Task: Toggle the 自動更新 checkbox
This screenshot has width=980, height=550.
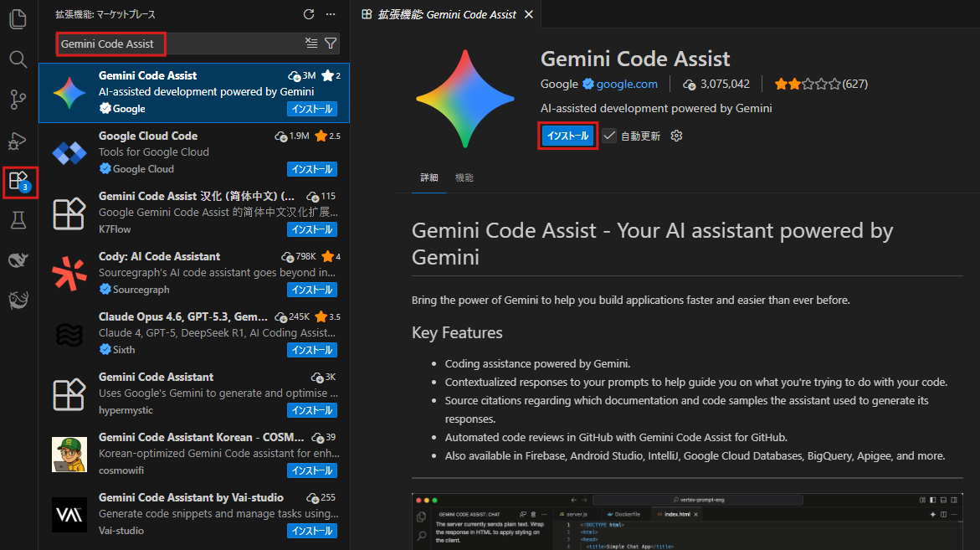Action: (x=609, y=136)
